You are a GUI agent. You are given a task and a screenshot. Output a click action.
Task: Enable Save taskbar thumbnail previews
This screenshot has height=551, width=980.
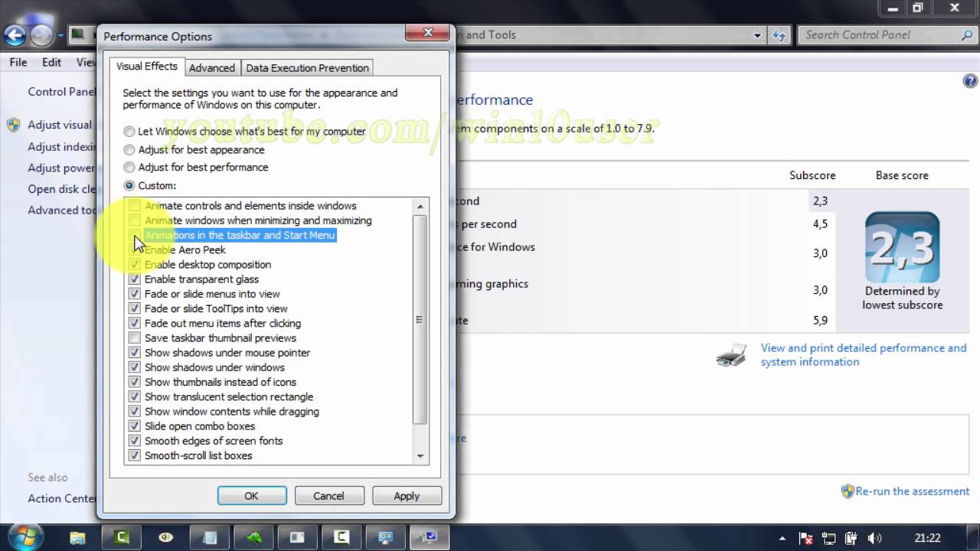135,338
